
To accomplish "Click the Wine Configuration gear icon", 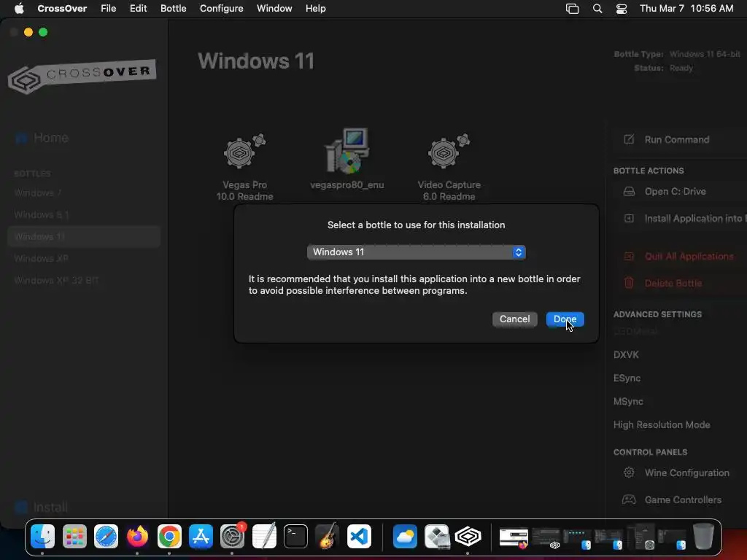I will tap(629, 472).
